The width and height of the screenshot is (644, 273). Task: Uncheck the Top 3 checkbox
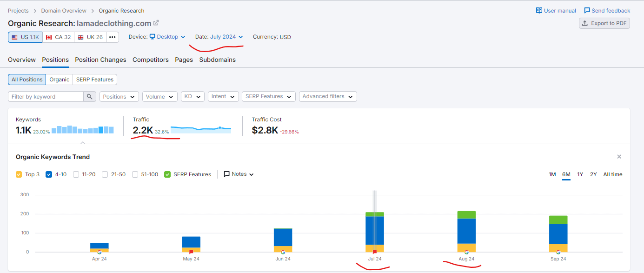pos(19,174)
